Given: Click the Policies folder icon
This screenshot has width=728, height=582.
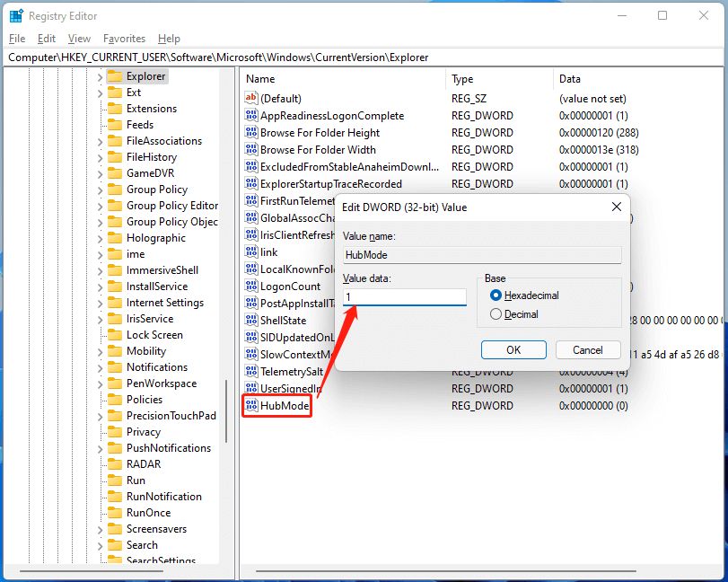Looking at the screenshot, I should 115,400.
